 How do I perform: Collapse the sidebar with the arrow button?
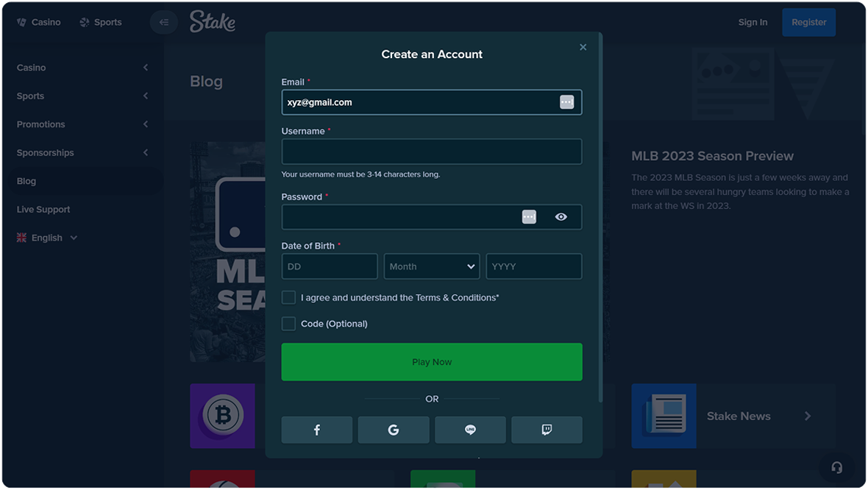(x=164, y=22)
